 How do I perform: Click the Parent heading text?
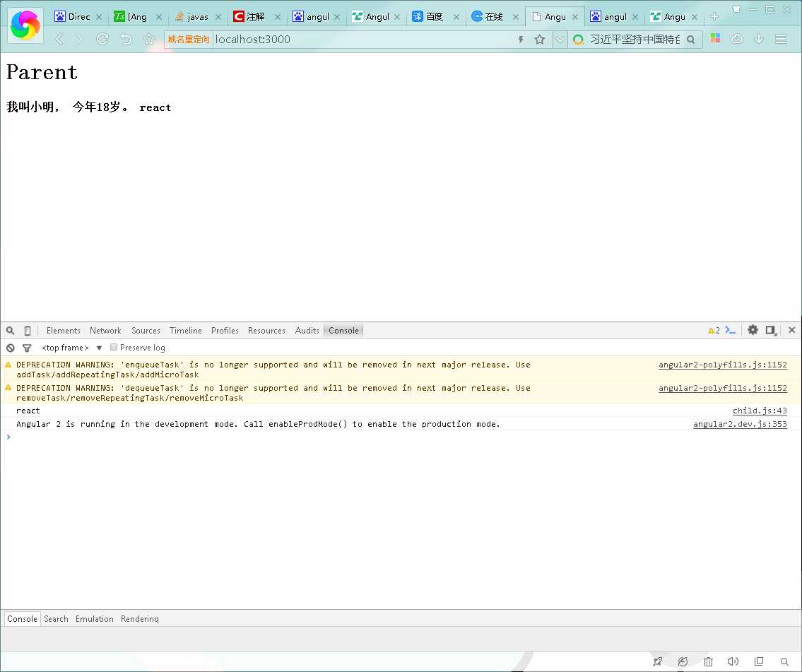coord(42,72)
